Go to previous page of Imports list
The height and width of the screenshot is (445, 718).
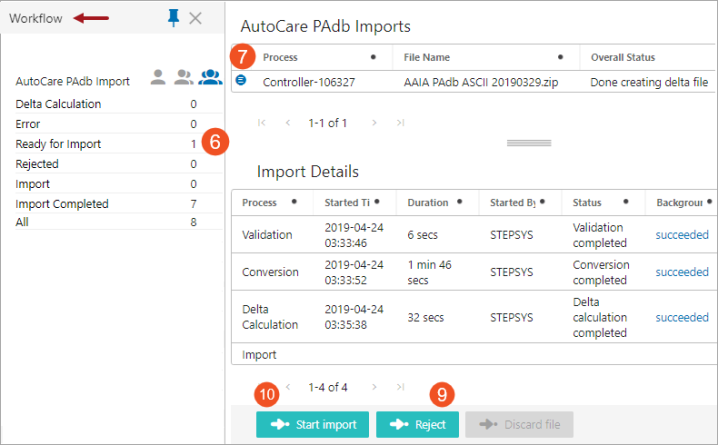pos(288,123)
